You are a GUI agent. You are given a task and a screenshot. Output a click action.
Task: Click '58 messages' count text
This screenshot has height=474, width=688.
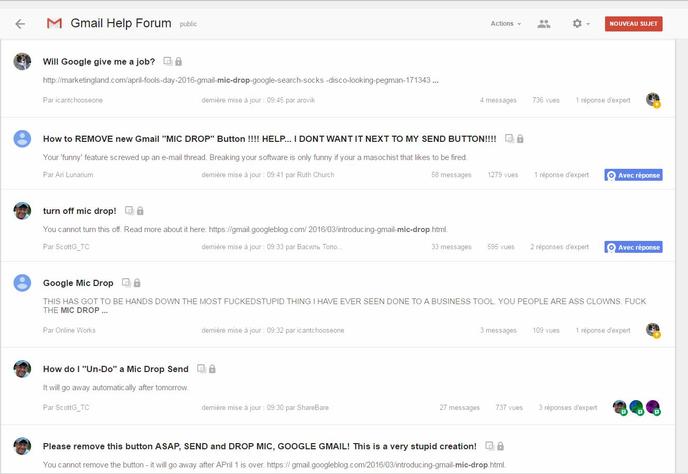click(x=451, y=175)
